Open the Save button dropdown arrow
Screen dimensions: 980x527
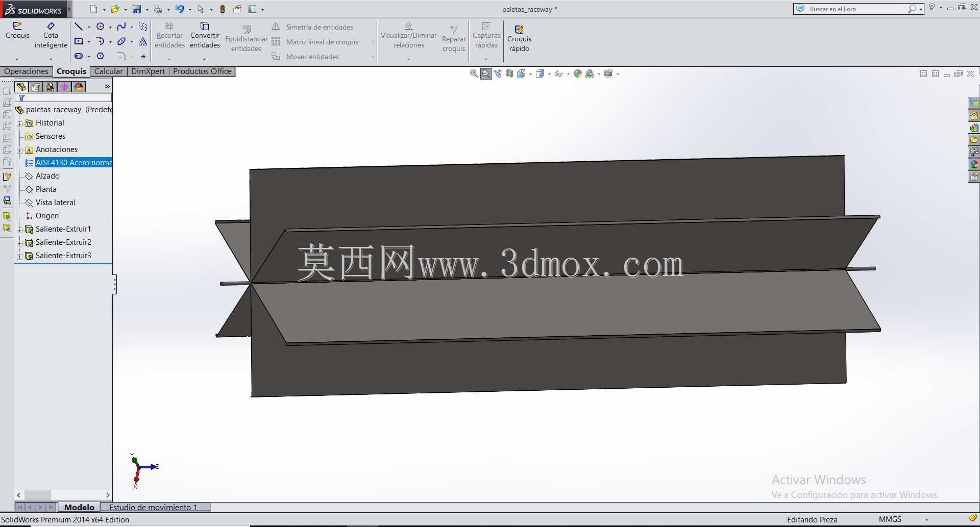(x=147, y=10)
